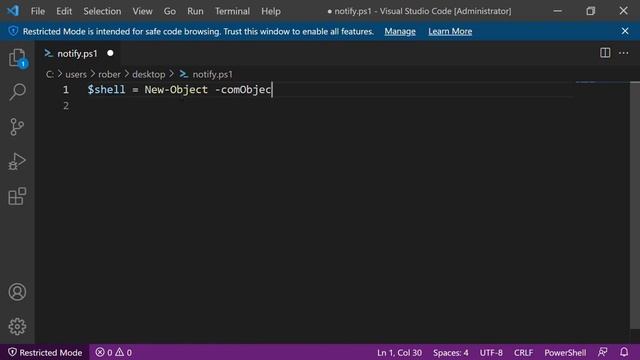Open the Accounts menu icon
The image size is (640, 360).
coord(17,292)
